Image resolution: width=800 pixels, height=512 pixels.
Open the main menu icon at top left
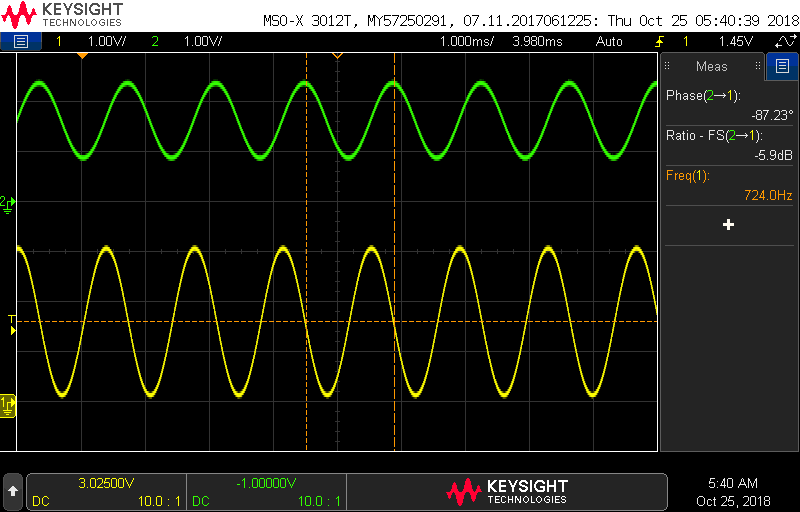pyautogui.click(x=20, y=41)
